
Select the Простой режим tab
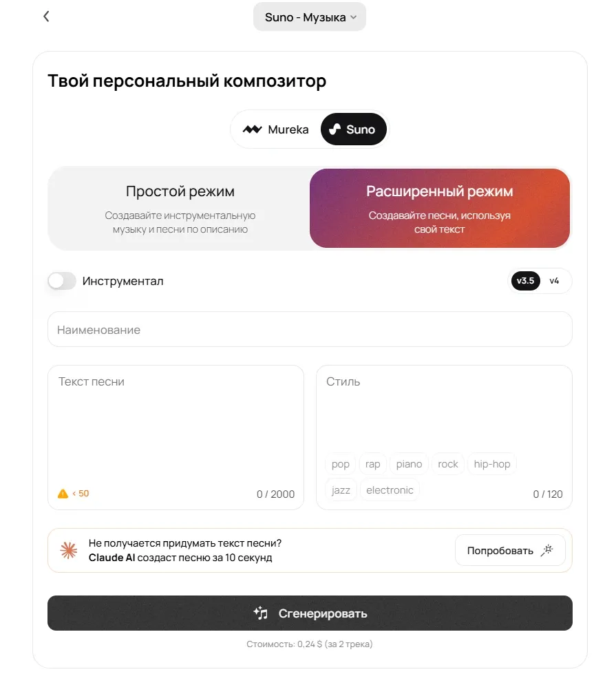pos(180,209)
